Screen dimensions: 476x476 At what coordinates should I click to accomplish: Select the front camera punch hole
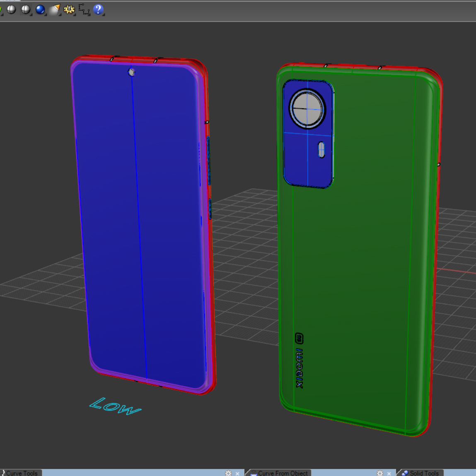(131, 72)
